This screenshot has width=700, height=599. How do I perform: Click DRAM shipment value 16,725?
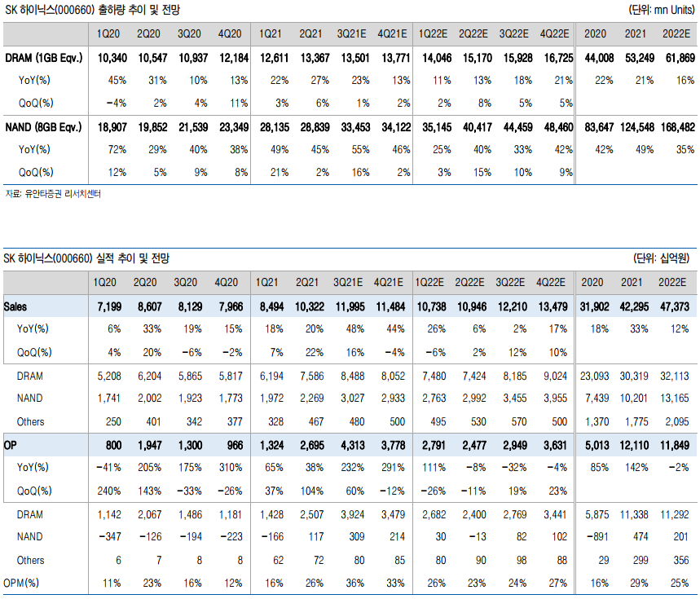click(558, 58)
